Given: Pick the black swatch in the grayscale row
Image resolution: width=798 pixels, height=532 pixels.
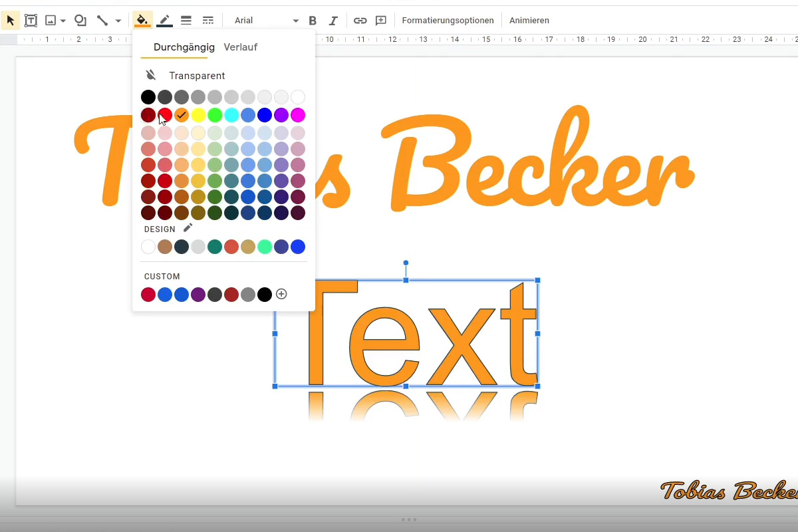Looking at the screenshot, I should pos(148,97).
